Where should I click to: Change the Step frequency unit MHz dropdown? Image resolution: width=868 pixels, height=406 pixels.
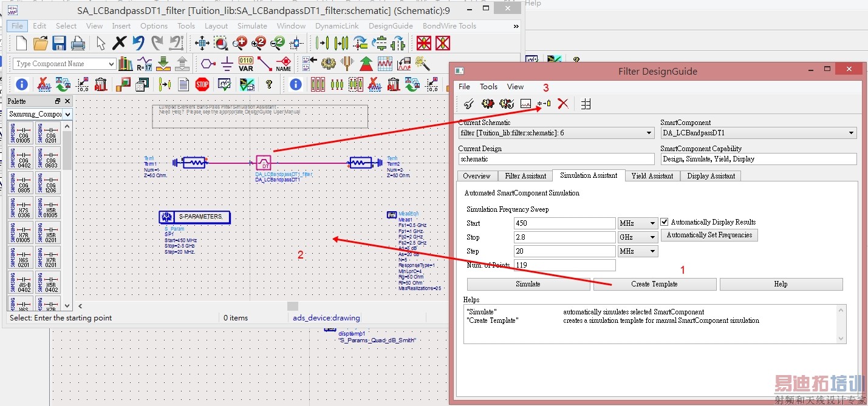(637, 251)
